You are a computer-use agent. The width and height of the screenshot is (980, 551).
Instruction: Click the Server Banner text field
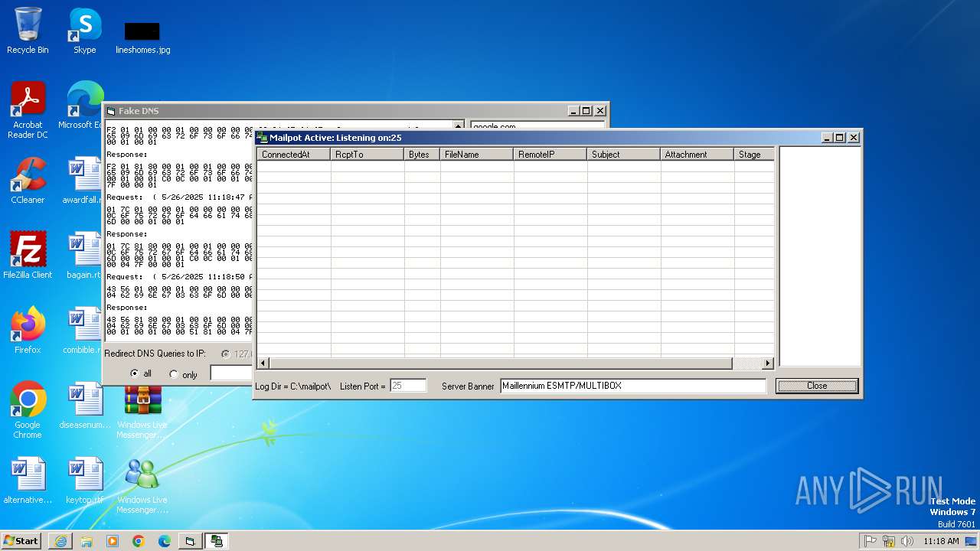point(633,386)
